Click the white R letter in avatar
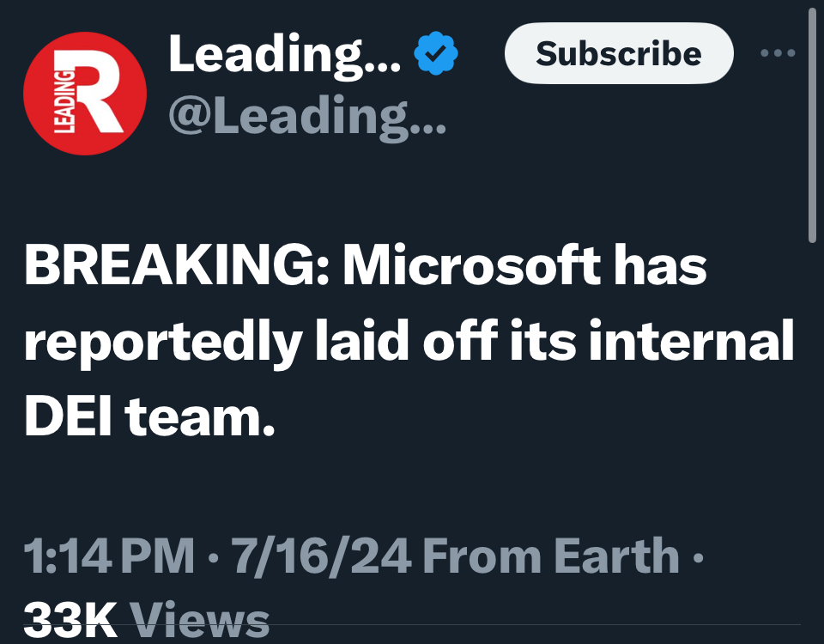The width and height of the screenshot is (824, 644). click(x=99, y=92)
